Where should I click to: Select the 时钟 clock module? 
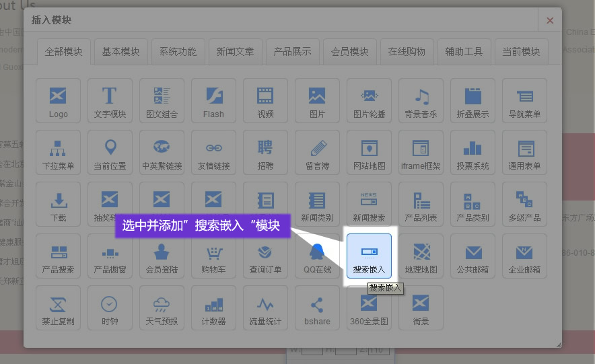tap(110, 307)
